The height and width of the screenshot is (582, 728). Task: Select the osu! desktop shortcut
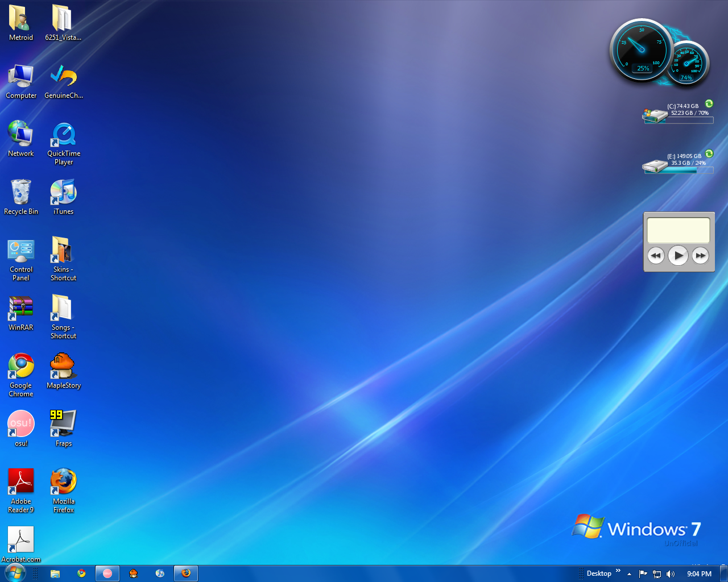pos(21,429)
